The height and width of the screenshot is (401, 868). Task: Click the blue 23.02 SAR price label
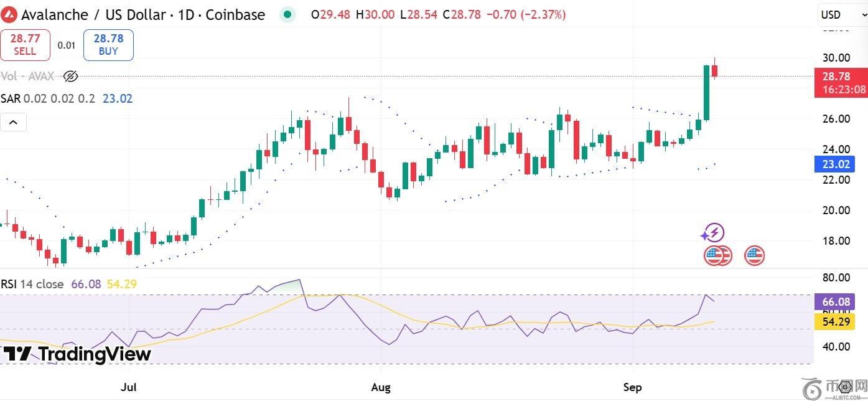click(x=836, y=164)
